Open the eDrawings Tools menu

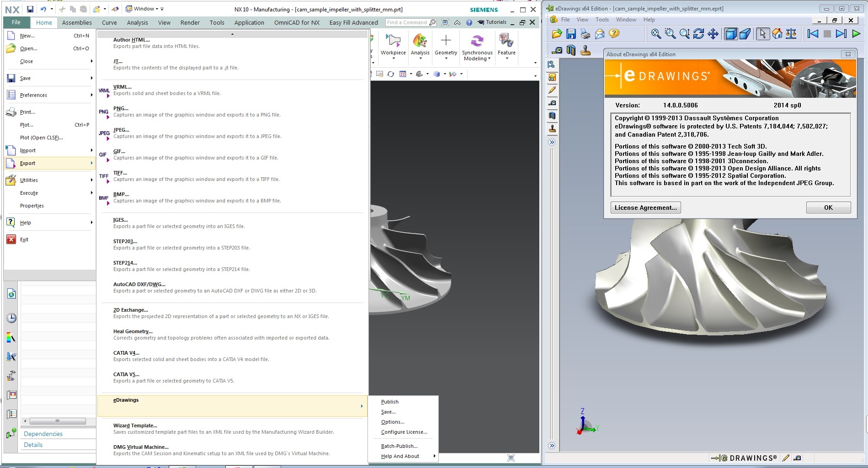click(602, 20)
